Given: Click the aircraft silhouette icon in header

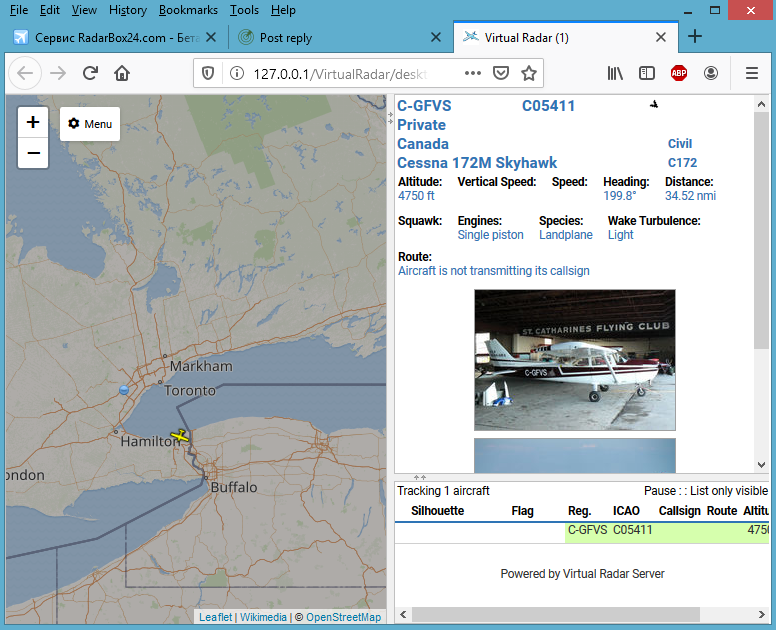Looking at the screenshot, I should coord(654,104).
